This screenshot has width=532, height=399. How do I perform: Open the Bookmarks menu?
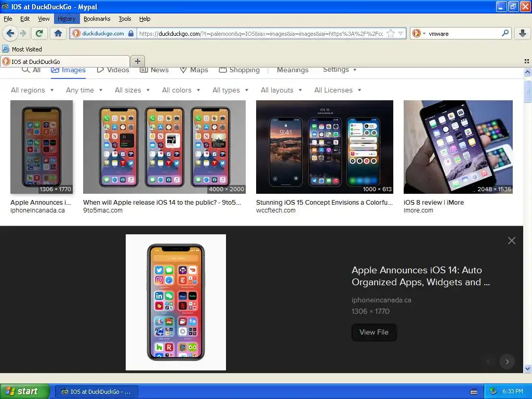pos(97,19)
